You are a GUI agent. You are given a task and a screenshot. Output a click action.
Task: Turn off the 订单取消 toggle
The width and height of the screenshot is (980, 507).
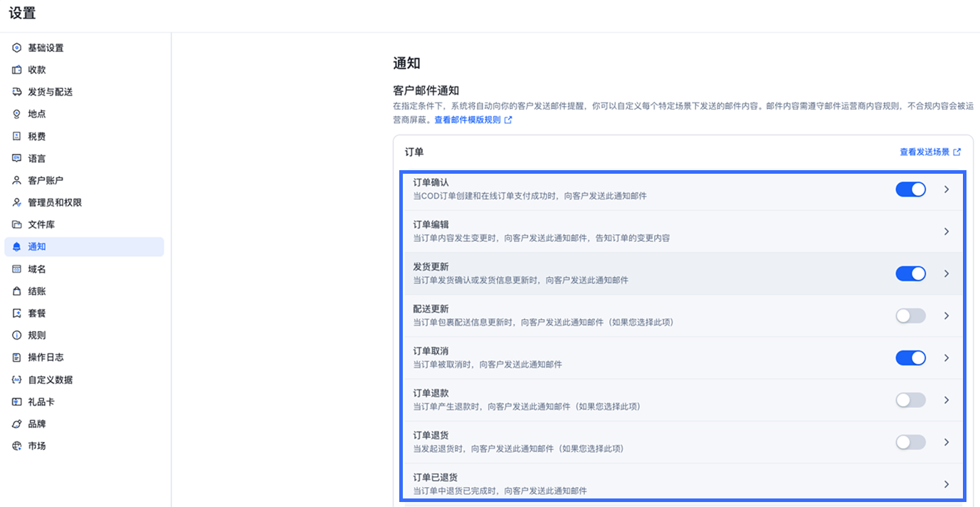coord(910,358)
